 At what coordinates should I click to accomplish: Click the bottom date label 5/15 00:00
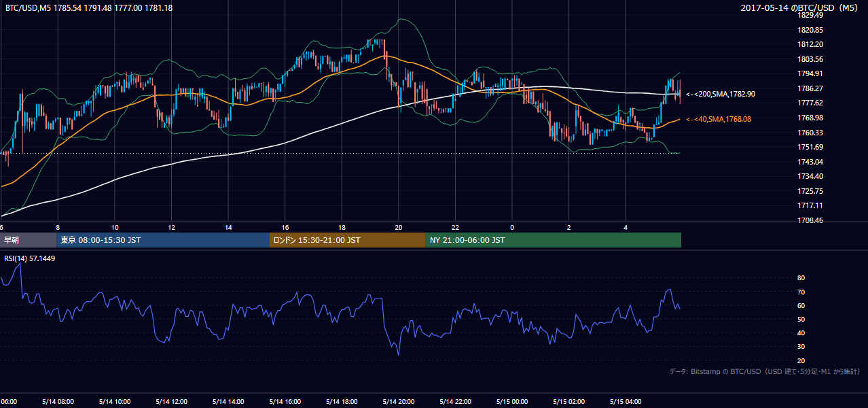512,402
